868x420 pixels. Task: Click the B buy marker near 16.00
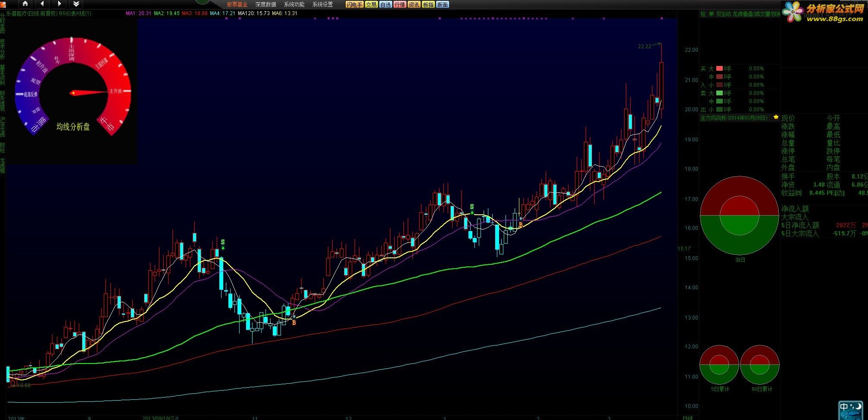tap(521, 225)
